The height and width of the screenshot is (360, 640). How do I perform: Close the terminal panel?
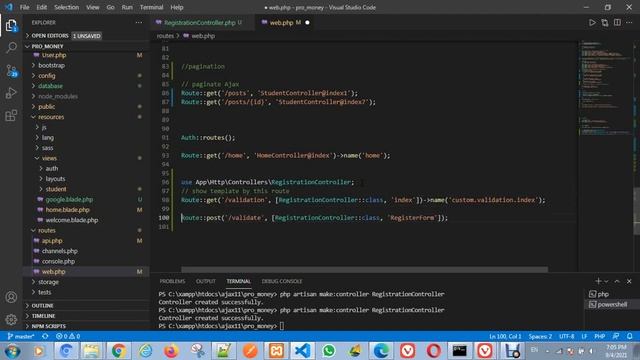coord(629,281)
